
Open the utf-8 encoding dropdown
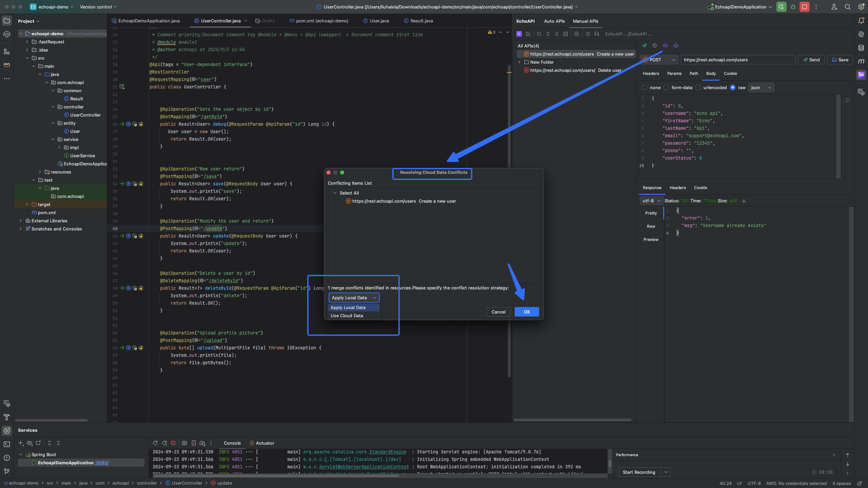651,201
